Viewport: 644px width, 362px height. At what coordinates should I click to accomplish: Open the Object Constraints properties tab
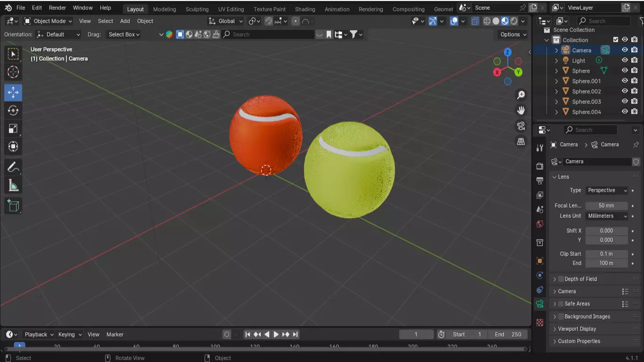pos(540,289)
